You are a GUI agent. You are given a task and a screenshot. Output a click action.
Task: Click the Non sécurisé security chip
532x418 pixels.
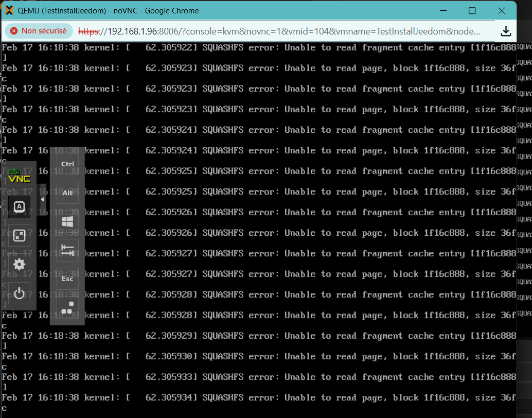tap(39, 31)
